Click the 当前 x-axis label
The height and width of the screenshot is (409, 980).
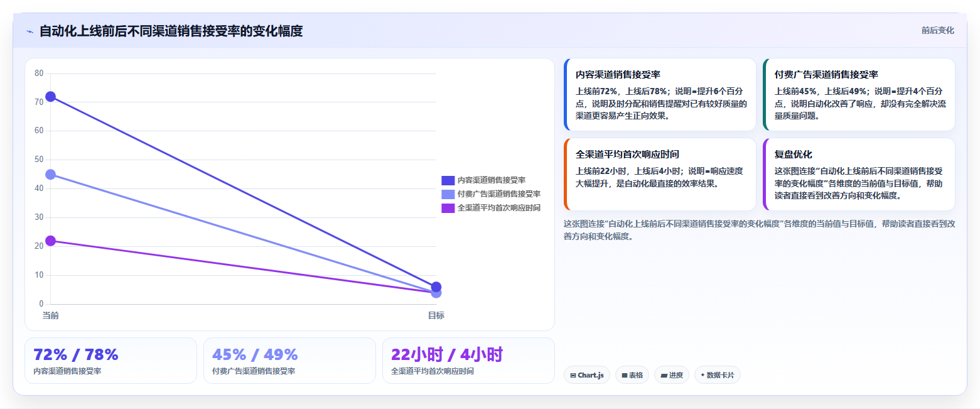pyautogui.click(x=51, y=315)
